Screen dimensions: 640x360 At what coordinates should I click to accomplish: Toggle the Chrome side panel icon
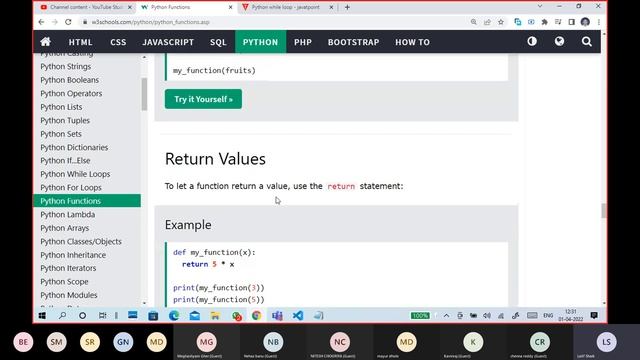(x=571, y=22)
